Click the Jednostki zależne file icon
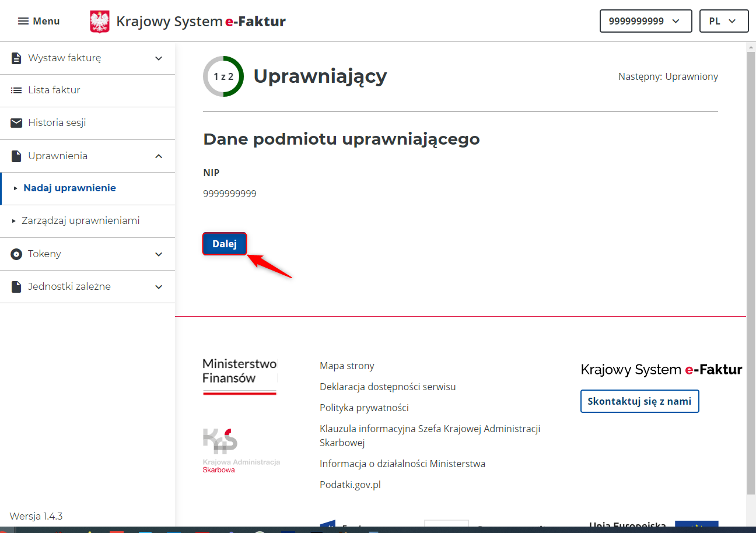This screenshot has width=756, height=533. (16, 287)
